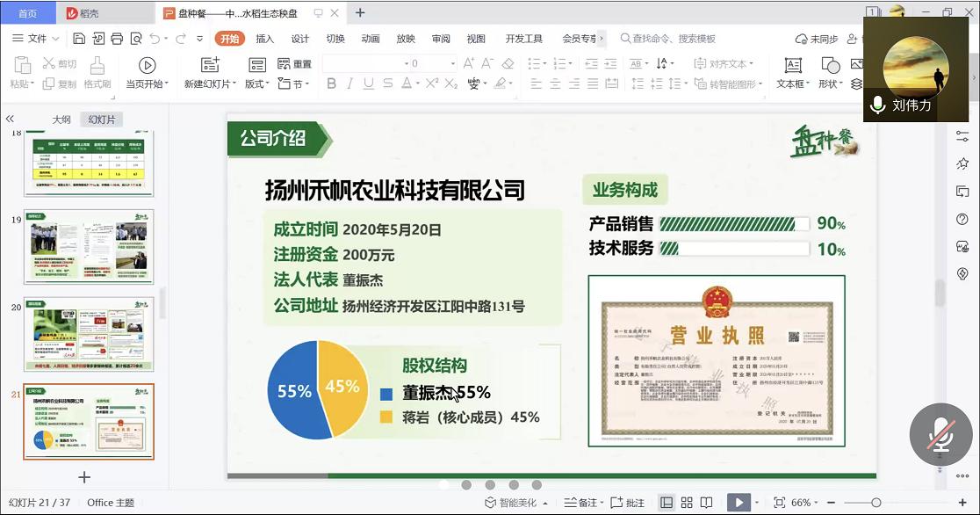
Task: Click the save icon in quick access toolbar
Action: 79,39
